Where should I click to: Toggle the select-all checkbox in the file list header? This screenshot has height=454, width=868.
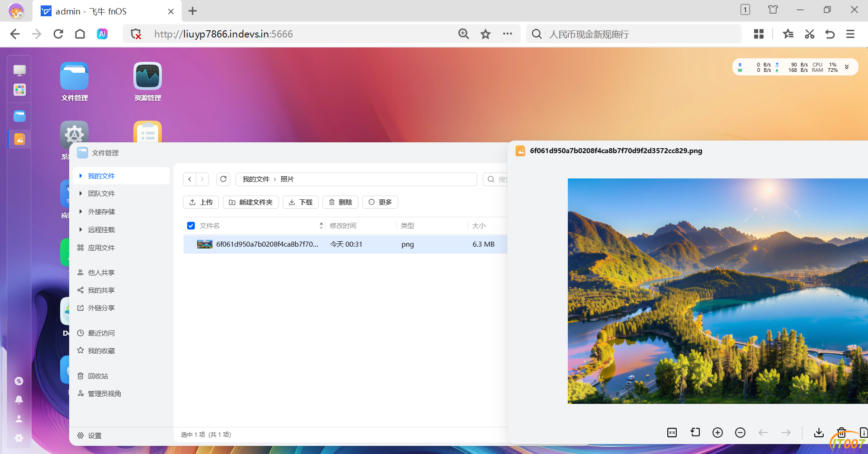click(x=191, y=226)
